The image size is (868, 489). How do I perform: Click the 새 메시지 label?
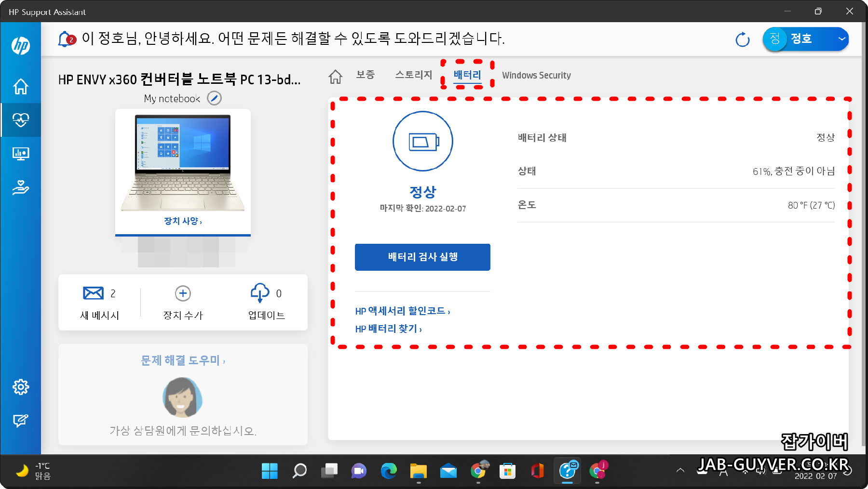coord(99,316)
